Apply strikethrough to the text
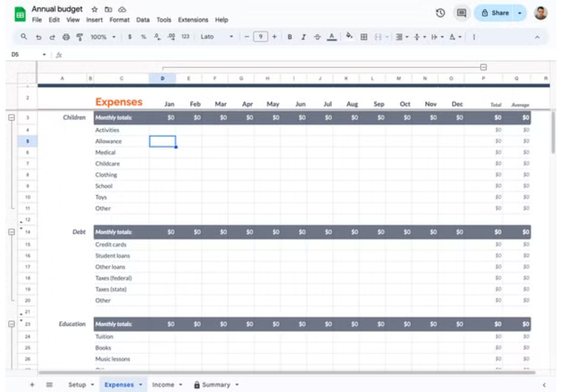This screenshot has height=392, width=561. pyautogui.click(x=317, y=36)
